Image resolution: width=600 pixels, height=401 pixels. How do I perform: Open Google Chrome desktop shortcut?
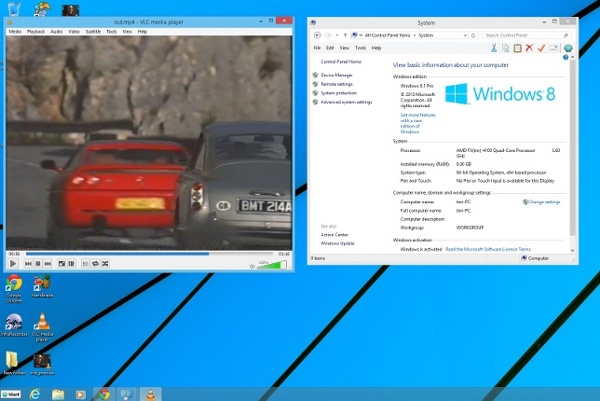click(x=14, y=289)
